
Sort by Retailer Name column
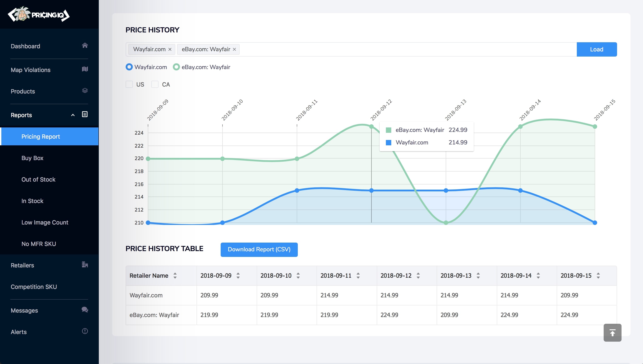tap(175, 275)
